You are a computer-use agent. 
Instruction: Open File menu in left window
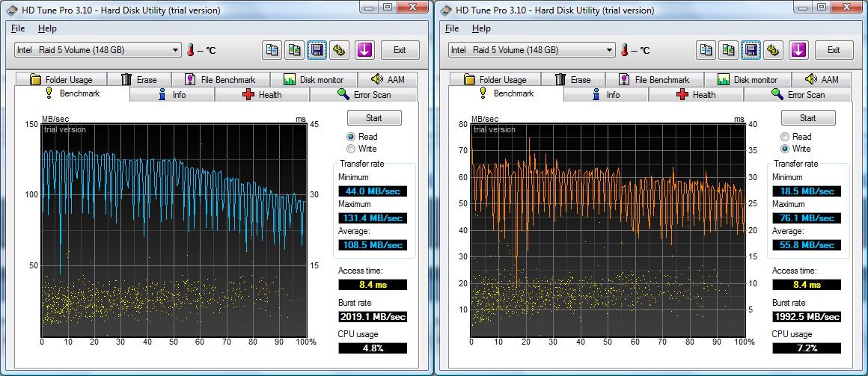click(x=18, y=28)
